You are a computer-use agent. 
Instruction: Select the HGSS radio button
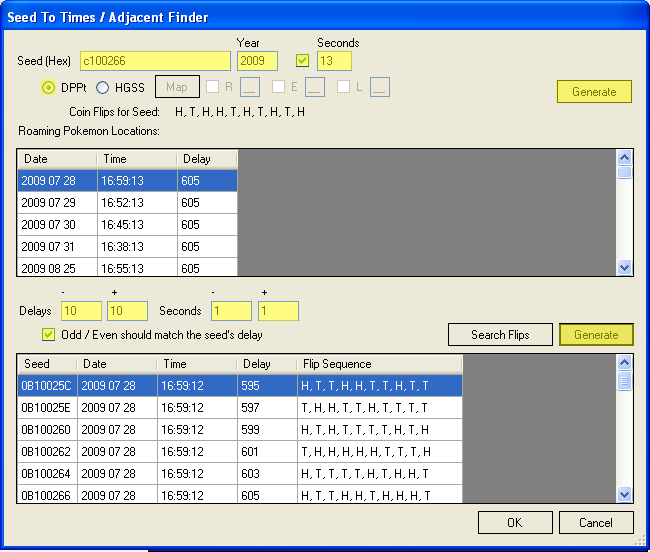[x=102, y=88]
